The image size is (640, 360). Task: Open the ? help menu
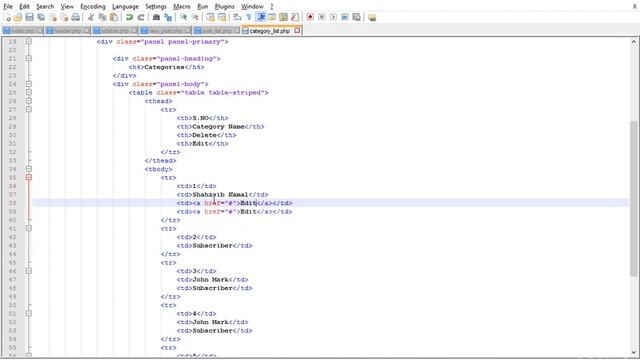[271, 7]
